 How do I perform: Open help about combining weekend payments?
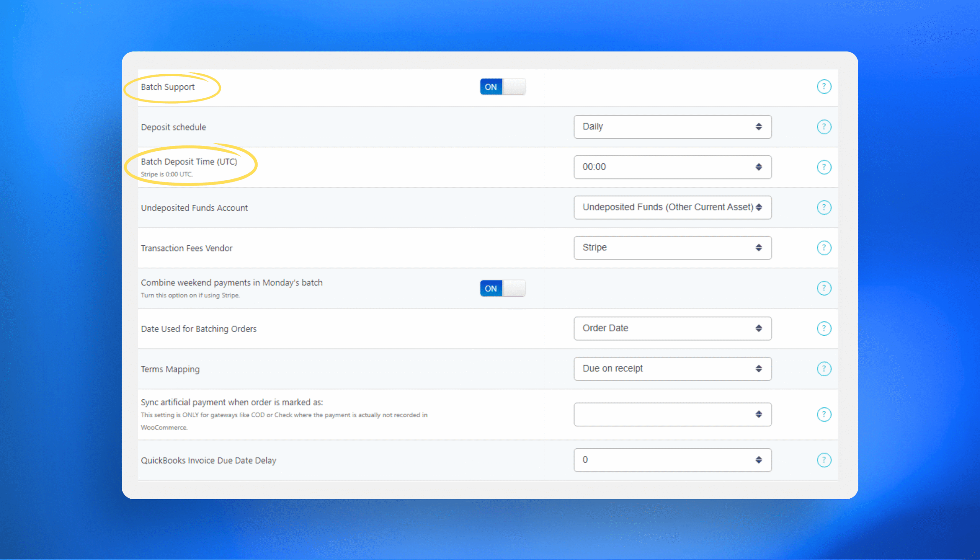pos(824,288)
